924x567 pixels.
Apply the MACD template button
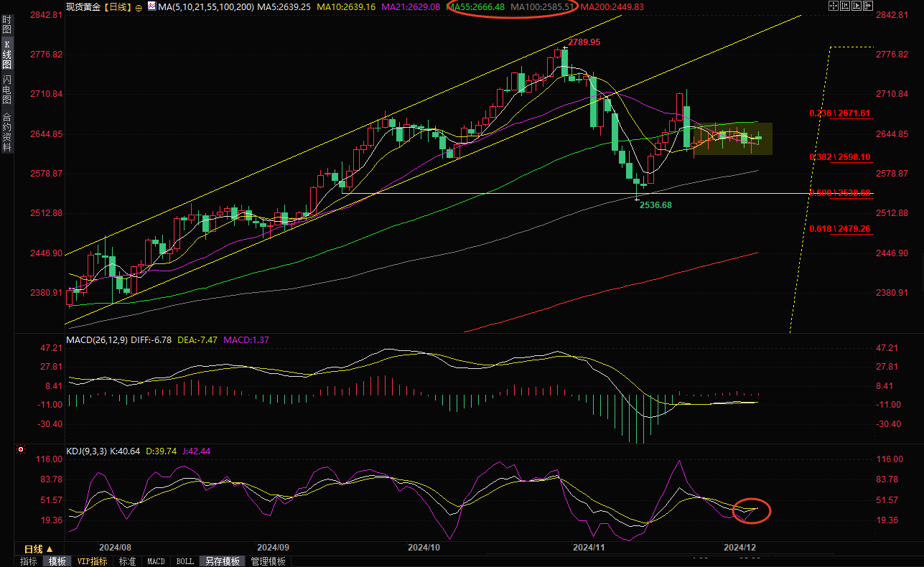coord(156,561)
